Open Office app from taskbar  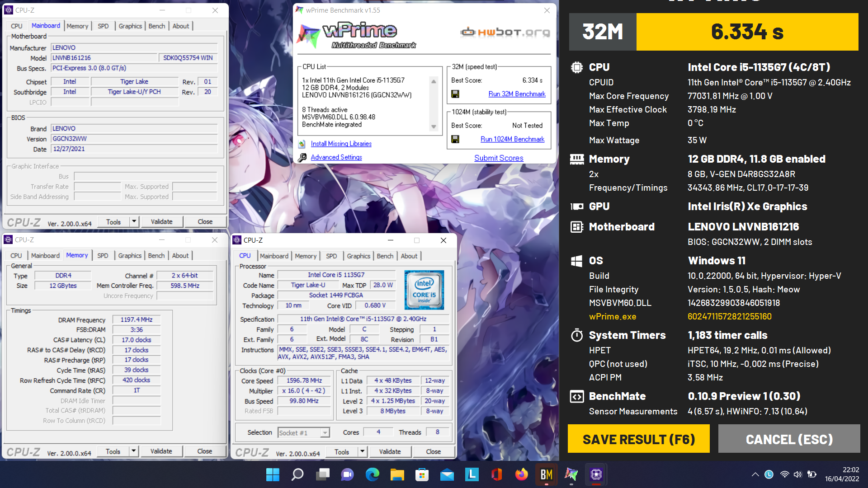pos(497,474)
